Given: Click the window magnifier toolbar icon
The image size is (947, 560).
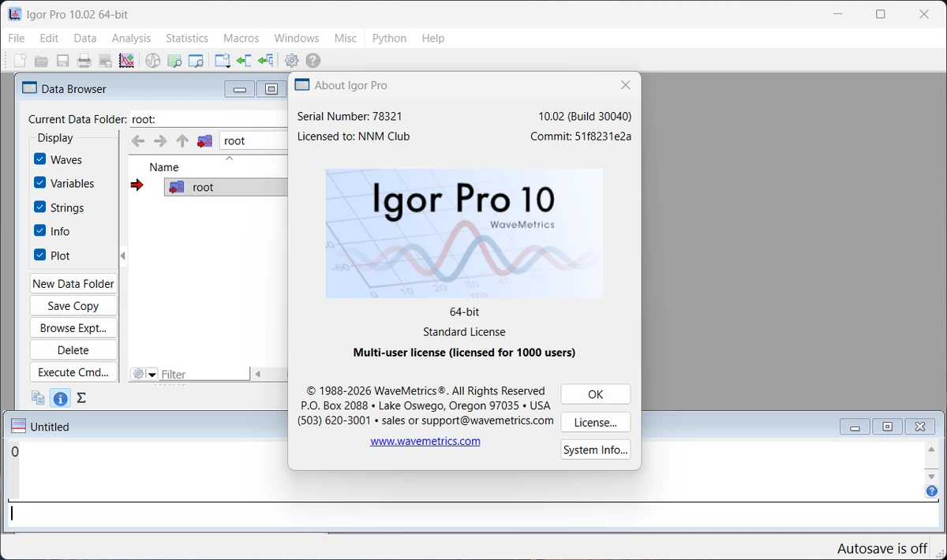Looking at the screenshot, I should tap(196, 61).
